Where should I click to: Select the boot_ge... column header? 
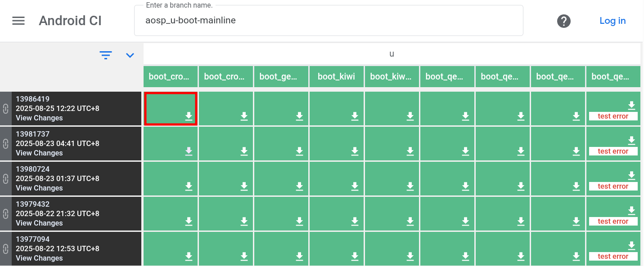tap(281, 76)
